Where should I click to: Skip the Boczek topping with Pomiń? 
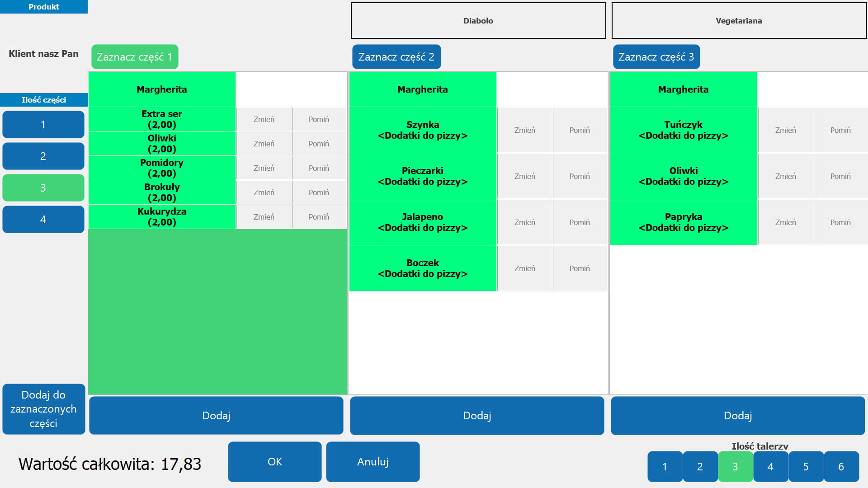[580, 268]
